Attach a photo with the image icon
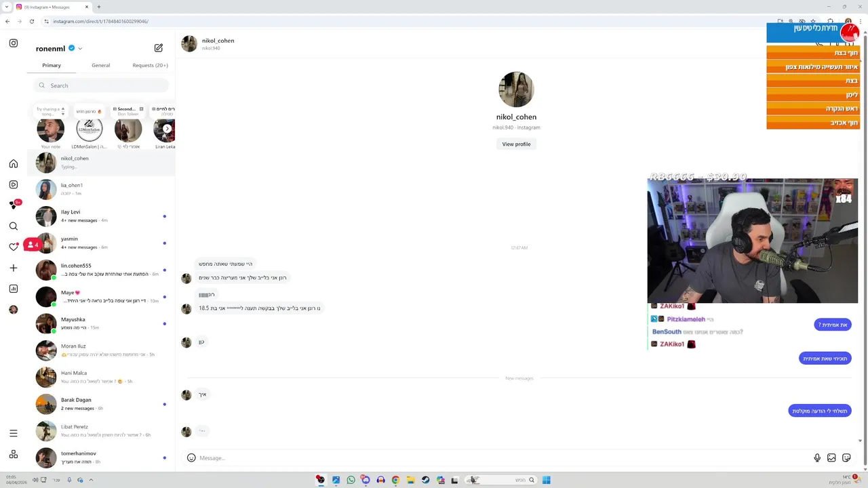This screenshot has width=868, height=488. 831,457
